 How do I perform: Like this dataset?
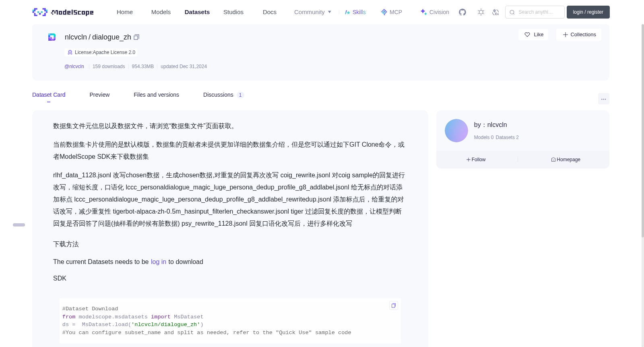click(x=534, y=35)
